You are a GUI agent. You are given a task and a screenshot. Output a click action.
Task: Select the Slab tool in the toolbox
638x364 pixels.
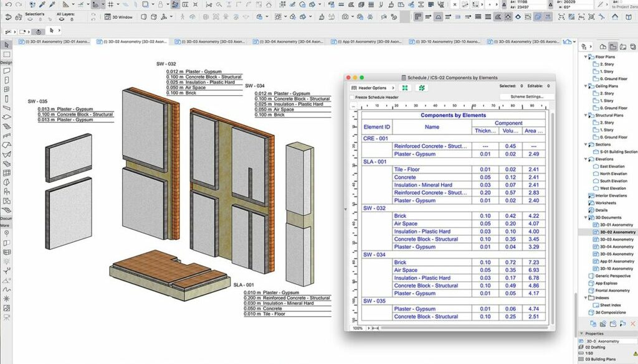click(x=6, y=118)
